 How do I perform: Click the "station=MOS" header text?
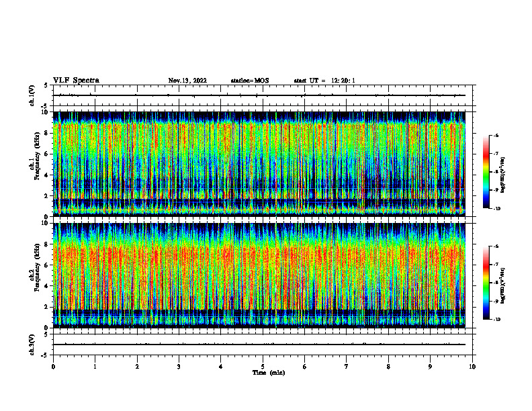250,81
